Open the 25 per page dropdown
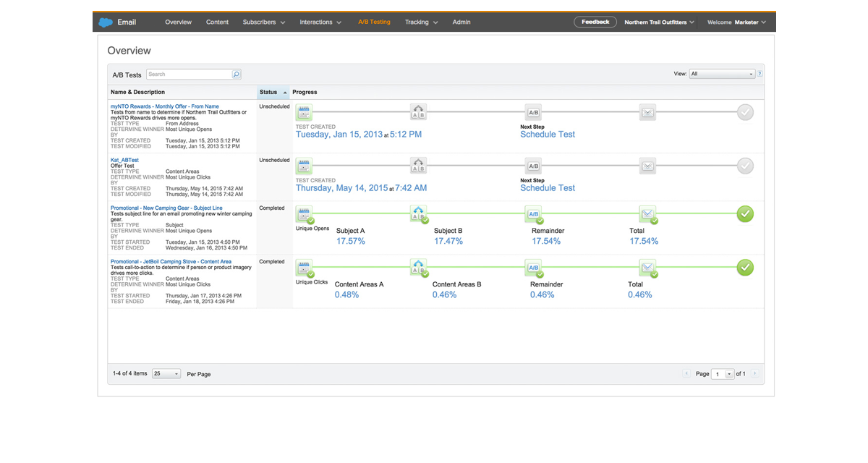 (x=166, y=374)
